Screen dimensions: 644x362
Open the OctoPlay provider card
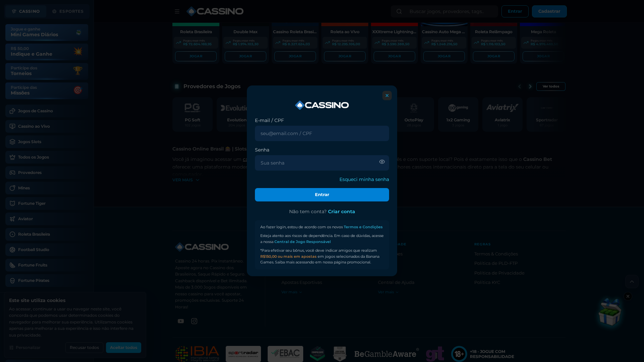[414, 114]
